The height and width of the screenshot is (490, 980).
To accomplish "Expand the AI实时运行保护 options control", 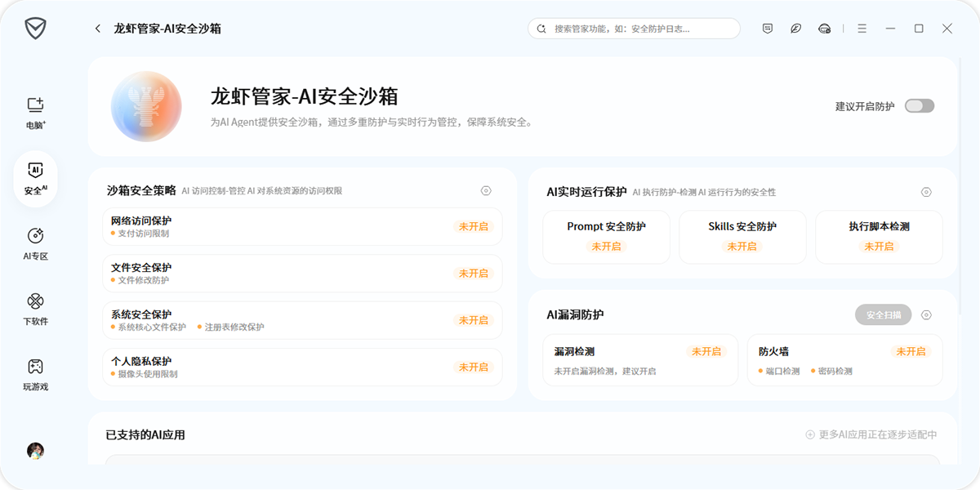I will coord(926,192).
